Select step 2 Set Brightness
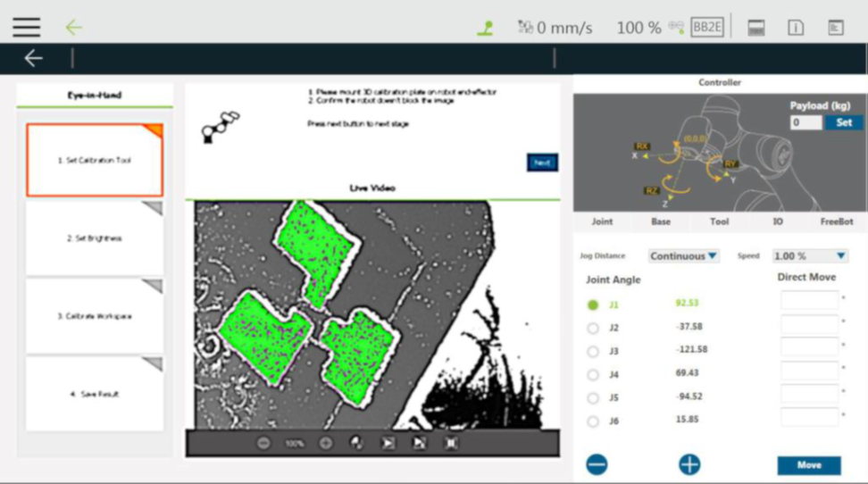This screenshot has width=868, height=484. (x=95, y=238)
